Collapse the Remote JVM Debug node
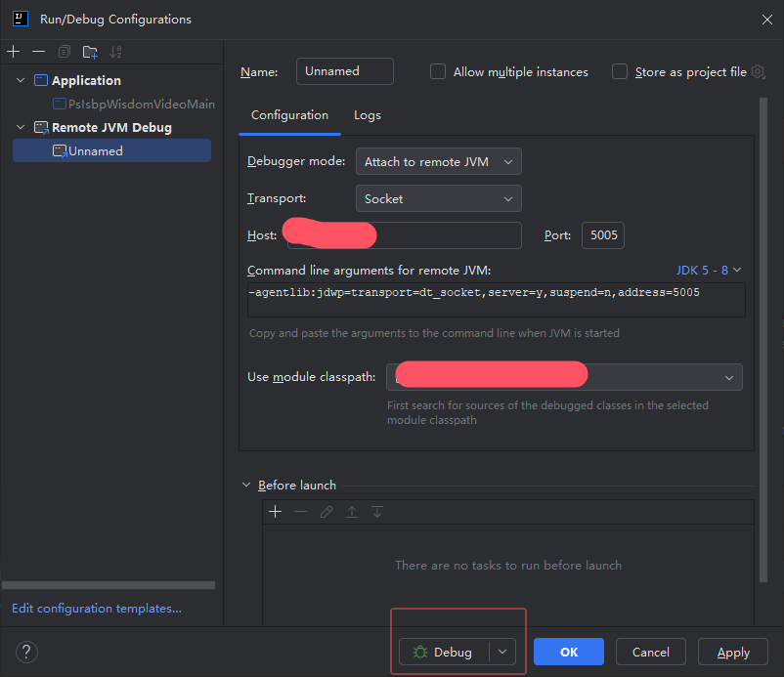Image resolution: width=784 pixels, height=677 pixels. pyautogui.click(x=21, y=127)
